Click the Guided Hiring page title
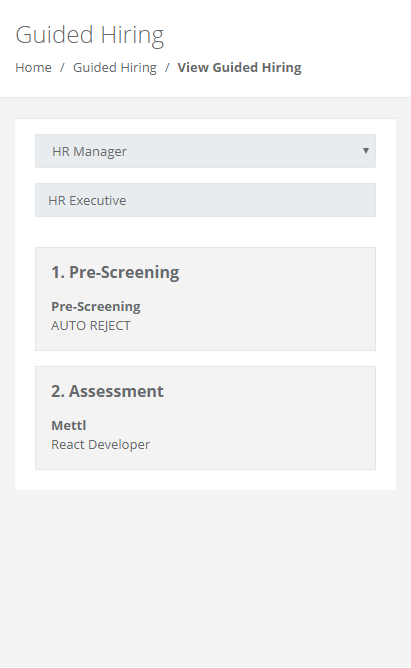The width and height of the screenshot is (411, 668). point(90,35)
